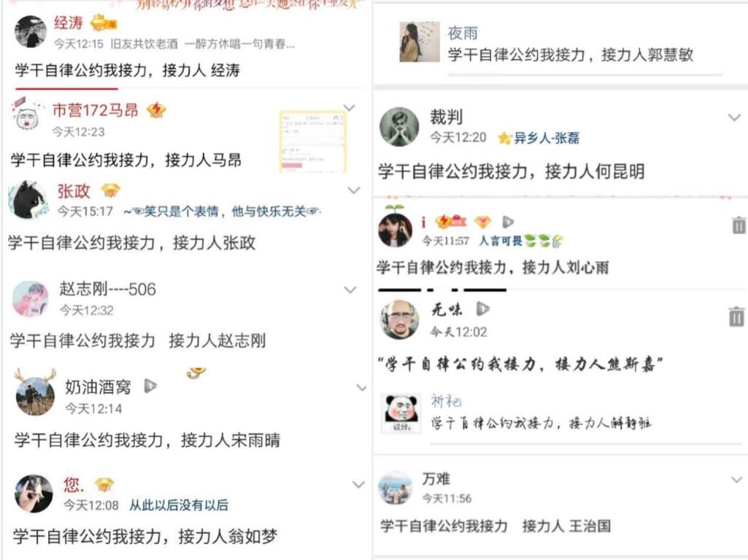Open the panda avatar next to 祈祀
The height and width of the screenshot is (560, 748).
click(x=401, y=413)
